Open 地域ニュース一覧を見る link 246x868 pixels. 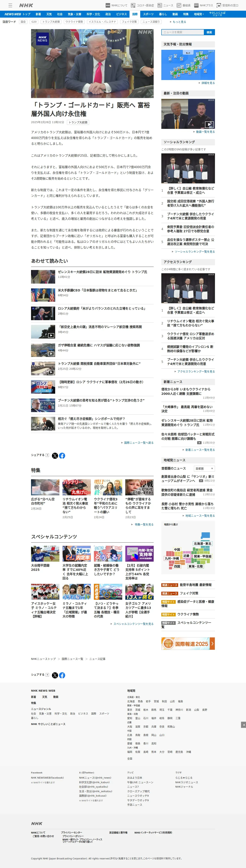coord(199,516)
